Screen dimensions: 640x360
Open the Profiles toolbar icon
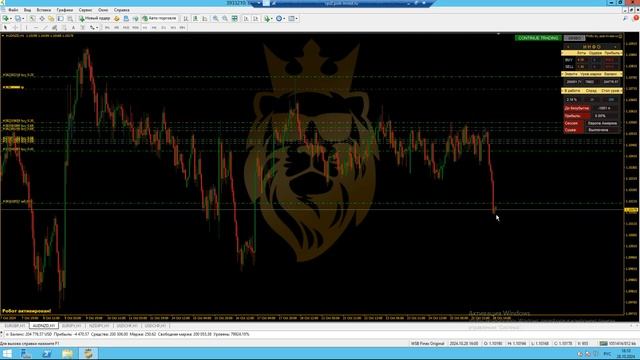(18, 18)
